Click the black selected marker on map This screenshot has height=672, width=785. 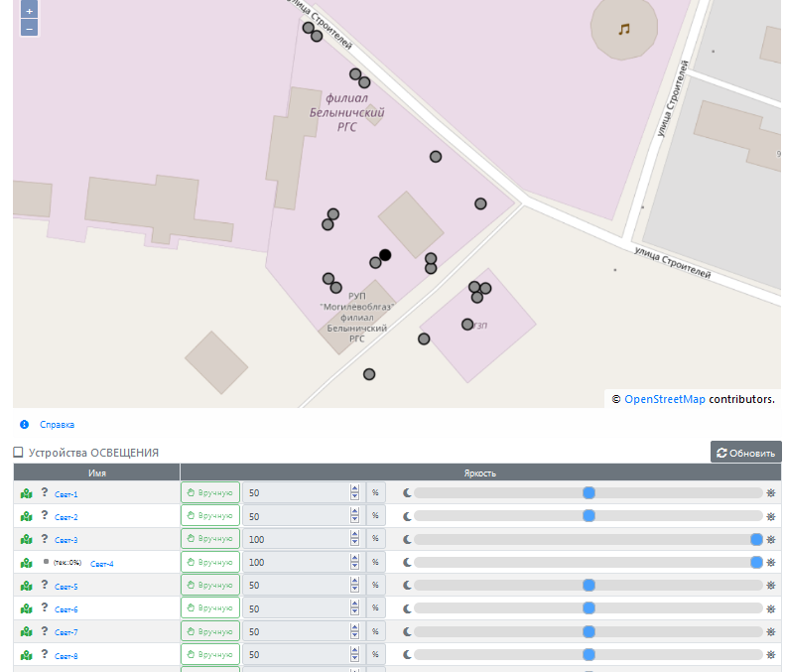(x=385, y=255)
